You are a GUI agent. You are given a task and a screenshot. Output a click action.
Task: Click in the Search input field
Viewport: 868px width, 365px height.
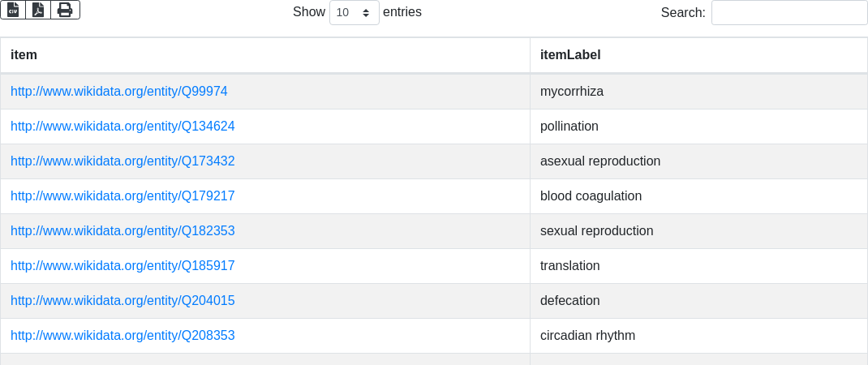(789, 13)
